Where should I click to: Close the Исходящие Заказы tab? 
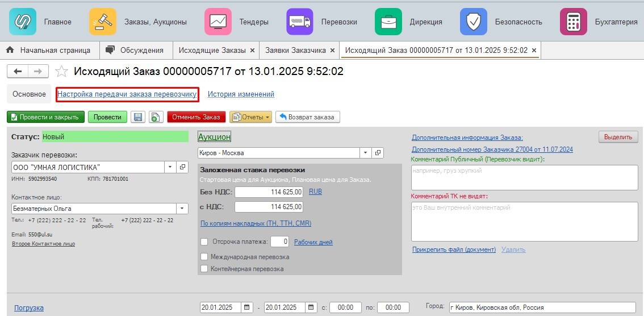point(252,50)
